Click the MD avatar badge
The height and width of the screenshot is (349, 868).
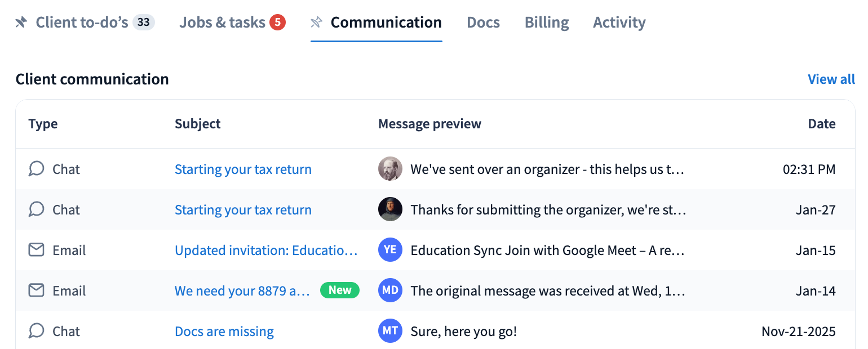(x=390, y=290)
